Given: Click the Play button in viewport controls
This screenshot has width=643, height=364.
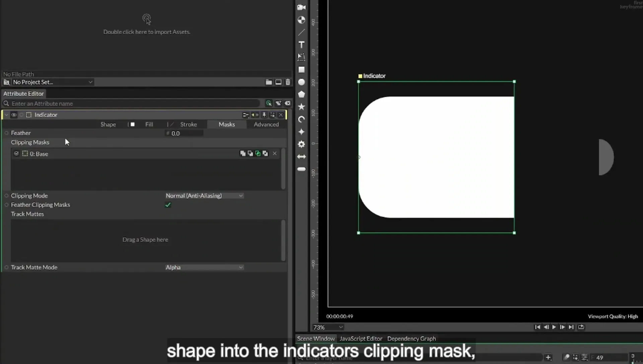Looking at the screenshot, I should pos(554,327).
